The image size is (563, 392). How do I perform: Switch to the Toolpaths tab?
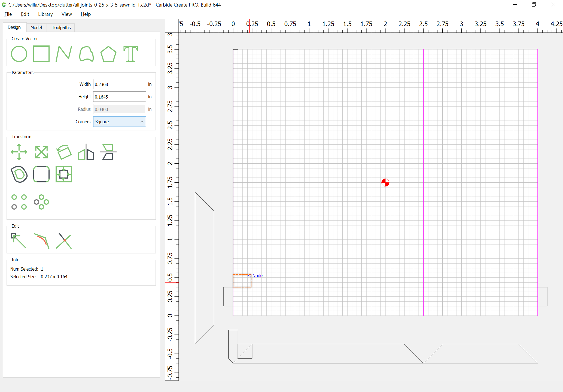(x=61, y=27)
